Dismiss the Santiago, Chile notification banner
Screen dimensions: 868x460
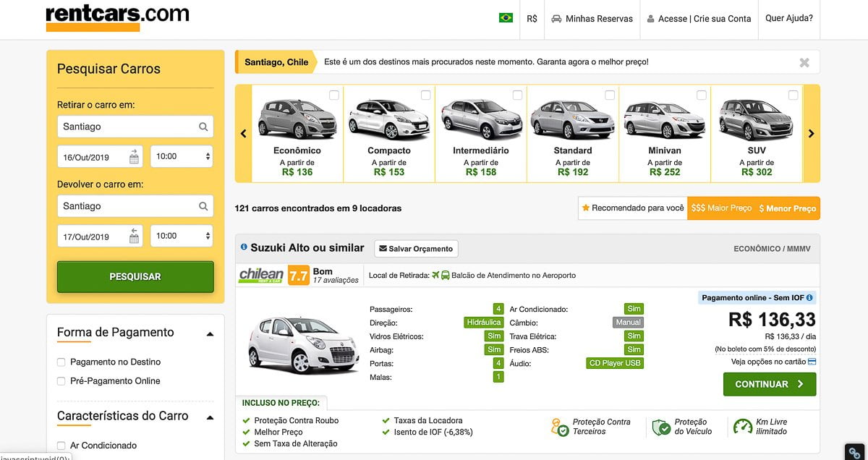point(804,63)
